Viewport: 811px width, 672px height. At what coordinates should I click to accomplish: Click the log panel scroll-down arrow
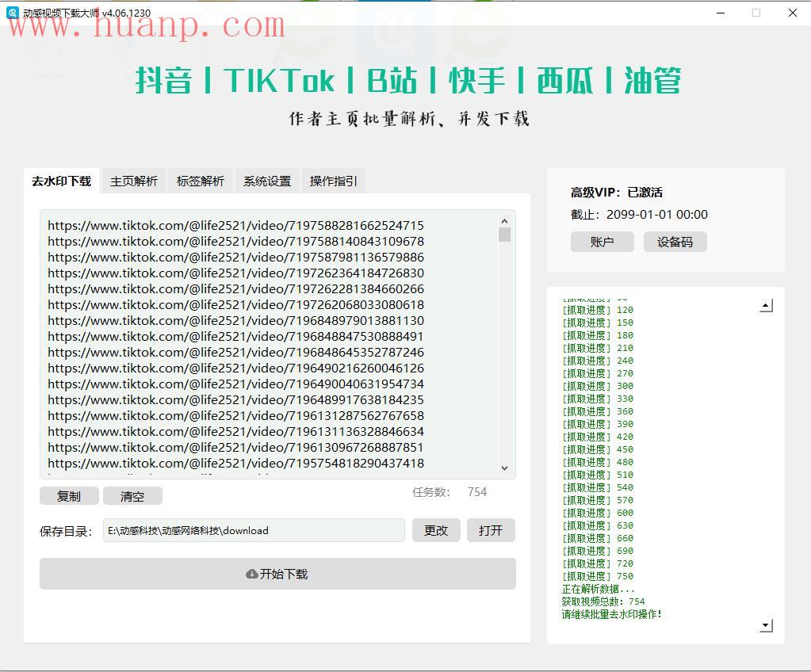click(x=767, y=625)
